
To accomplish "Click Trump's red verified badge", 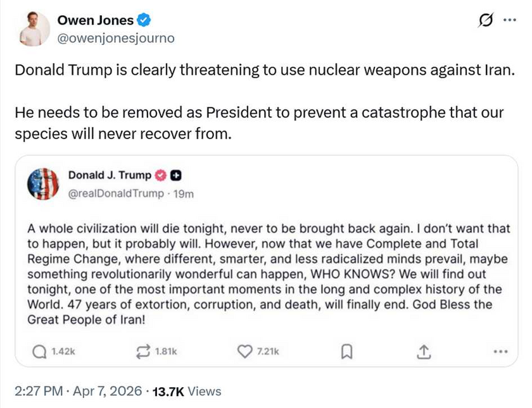I will 161,175.
